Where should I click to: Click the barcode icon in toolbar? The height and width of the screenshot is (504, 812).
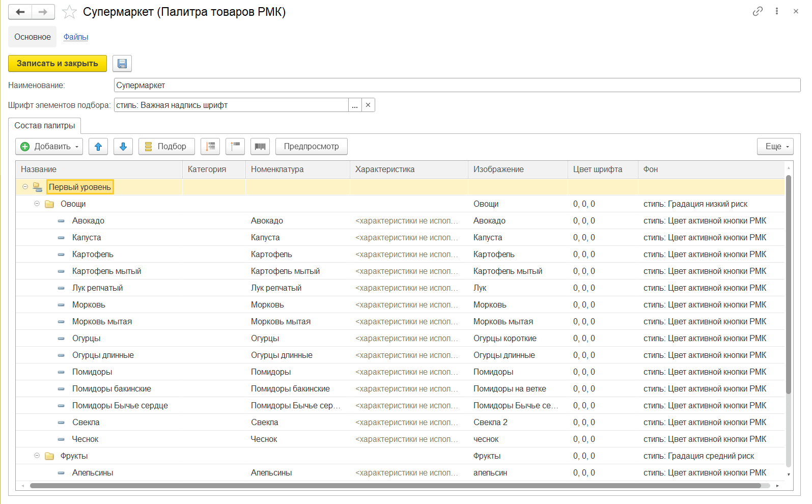(x=260, y=147)
